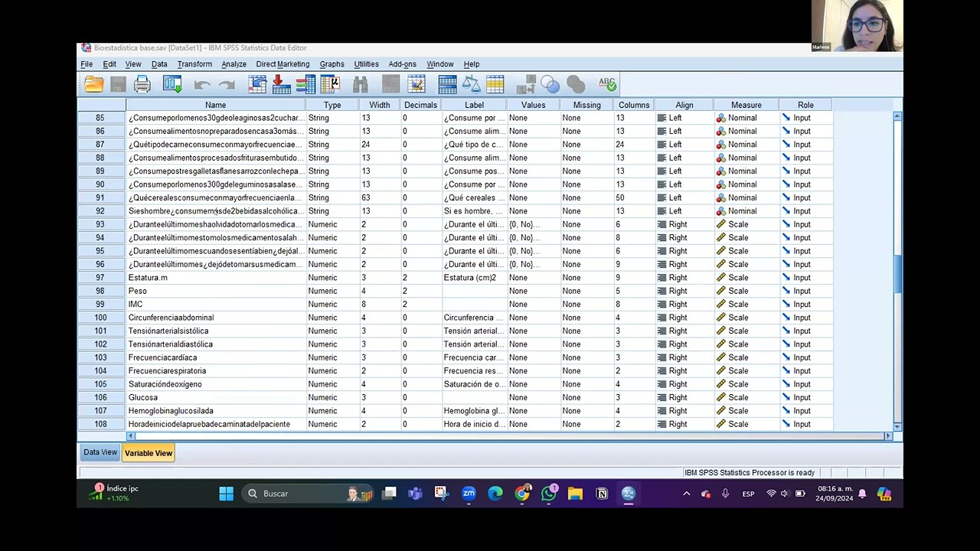Open the Direct Marketing menu

(283, 64)
